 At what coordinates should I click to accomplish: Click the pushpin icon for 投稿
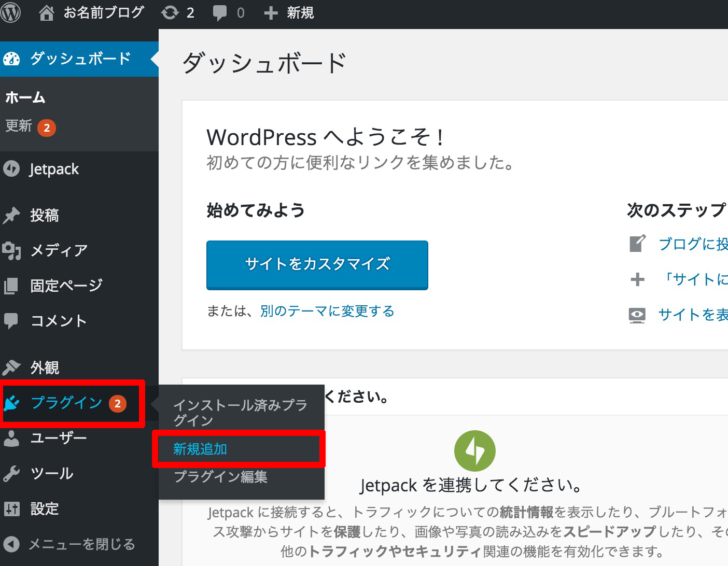tap(11, 215)
